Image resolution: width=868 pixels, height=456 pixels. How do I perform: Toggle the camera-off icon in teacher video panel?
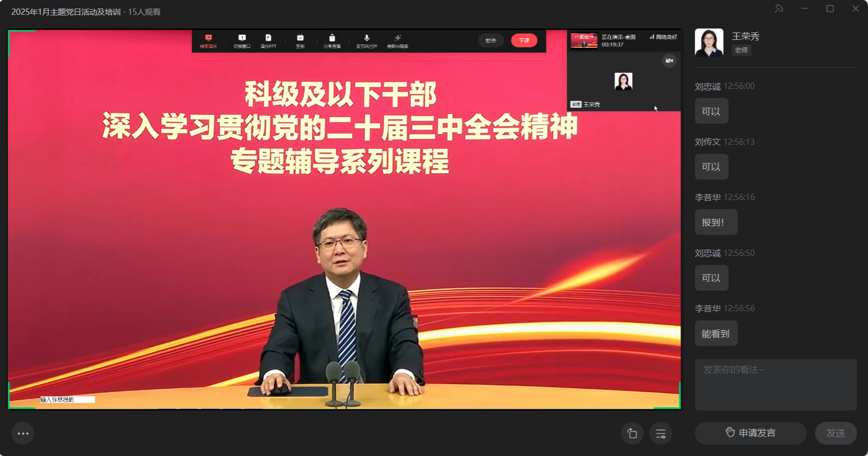(669, 60)
